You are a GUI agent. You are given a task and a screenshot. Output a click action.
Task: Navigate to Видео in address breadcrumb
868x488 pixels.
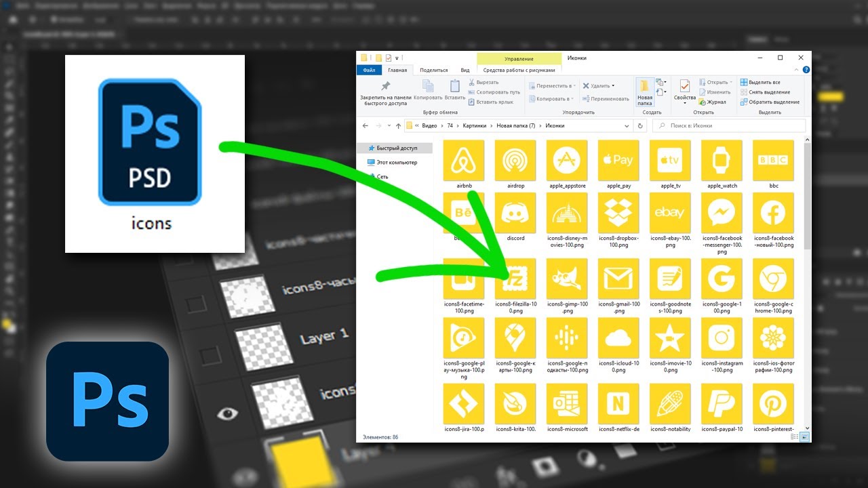429,126
